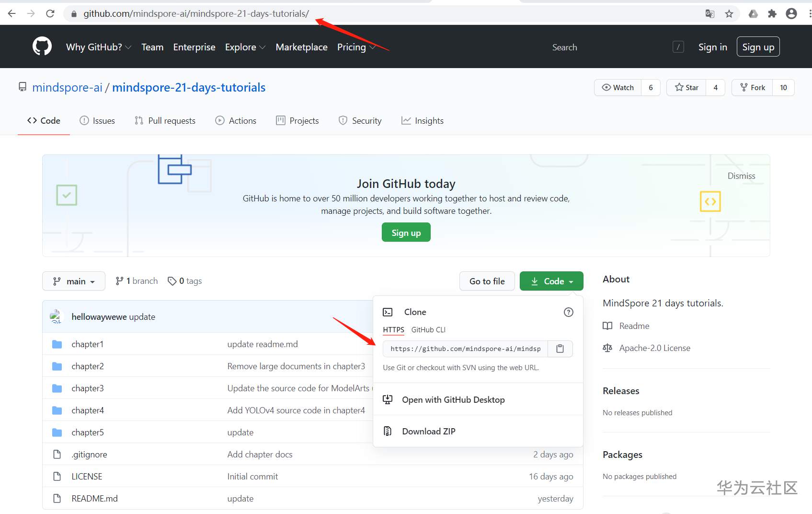This screenshot has width=812, height=514.
Task: Expand the Explore menu
Action: pos(245,47)
